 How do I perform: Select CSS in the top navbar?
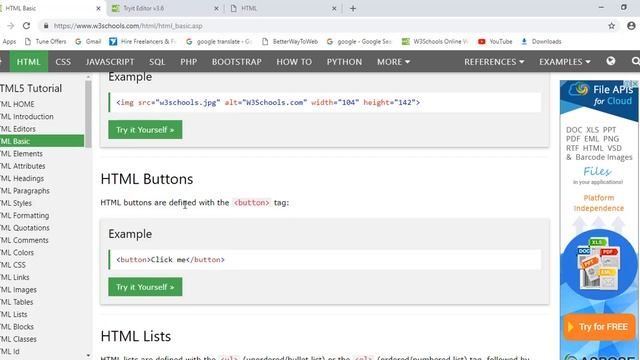63,62
